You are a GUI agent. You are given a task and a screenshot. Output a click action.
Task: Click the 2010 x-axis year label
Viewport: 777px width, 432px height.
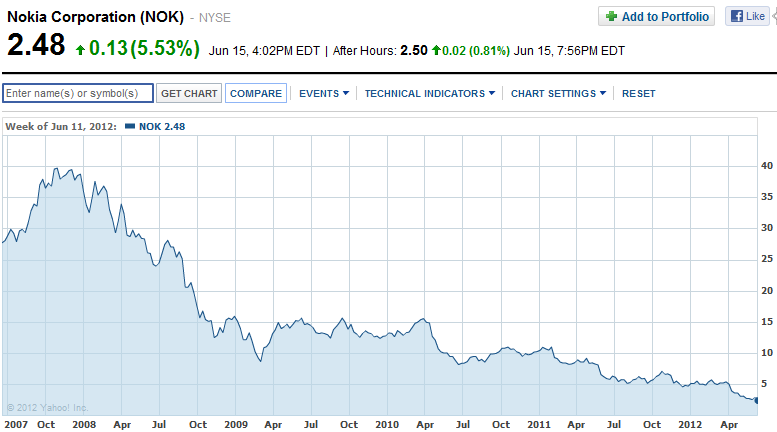pyautogui.click(x=387, y=425)
